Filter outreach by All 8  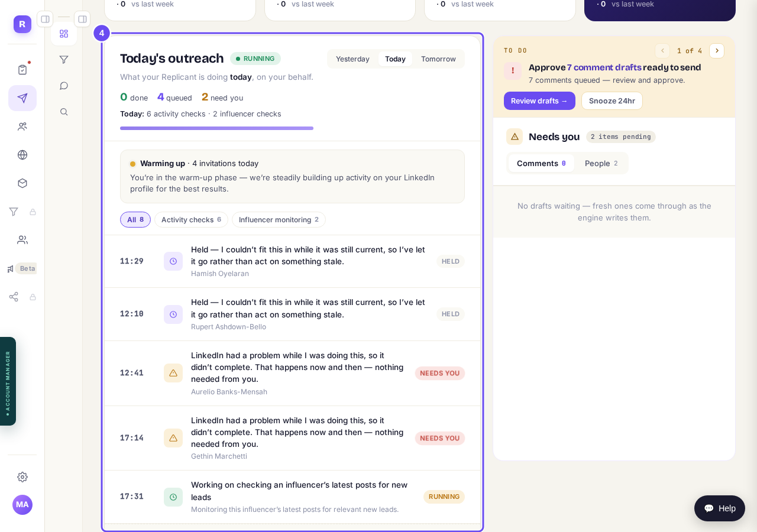(135, 220)
